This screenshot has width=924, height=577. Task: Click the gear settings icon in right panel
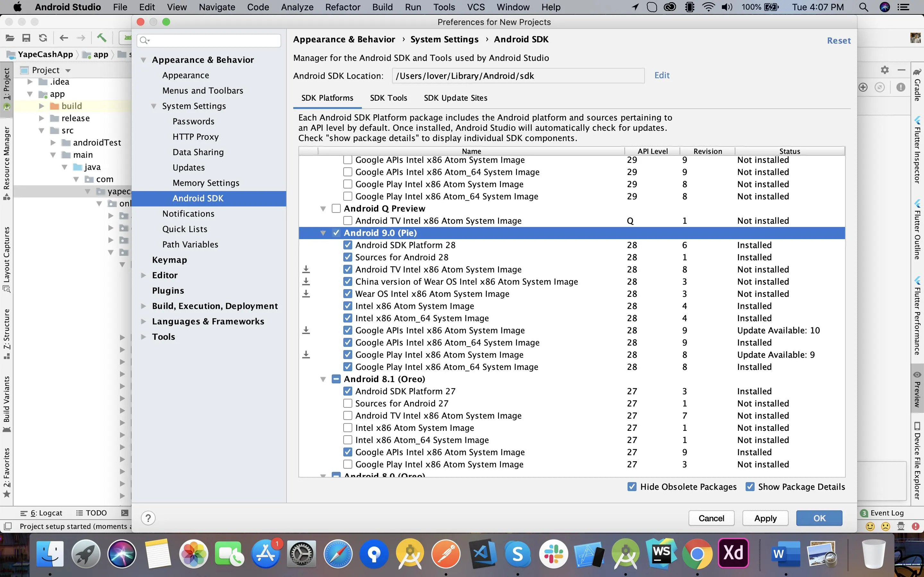coord(885,70)
